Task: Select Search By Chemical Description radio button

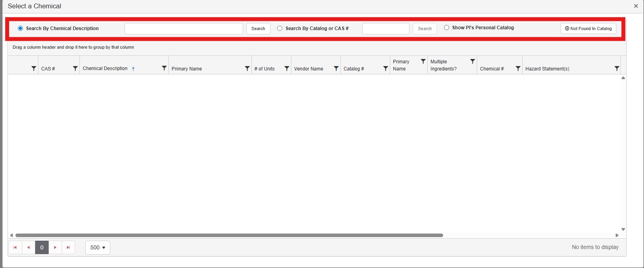Action: 21,29
